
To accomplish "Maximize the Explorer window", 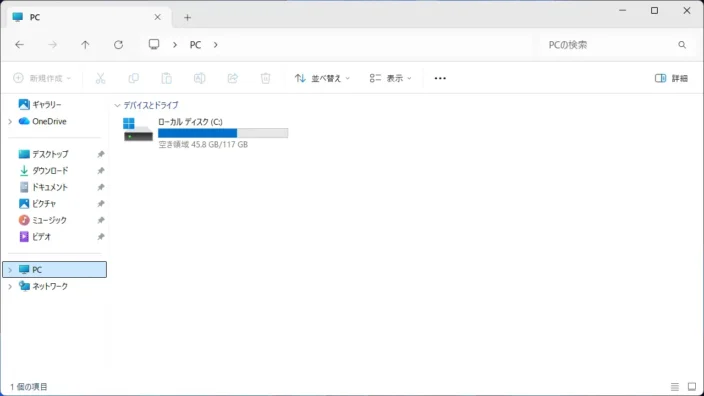I will tap(655, 10).
